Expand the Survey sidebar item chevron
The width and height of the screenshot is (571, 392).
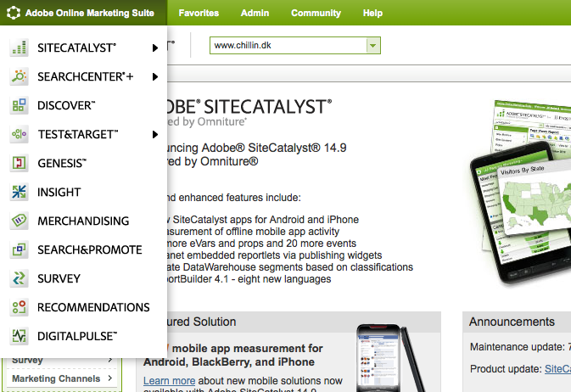(x=110, y=360)
